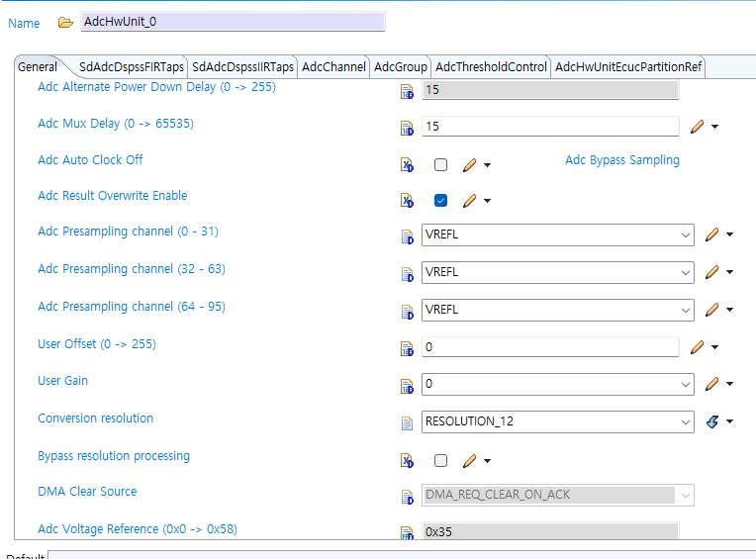756x559 pixels.
Task: Click the boolean icon for Adc Result Overwrite Enable
Action: (x=407, y=201)
